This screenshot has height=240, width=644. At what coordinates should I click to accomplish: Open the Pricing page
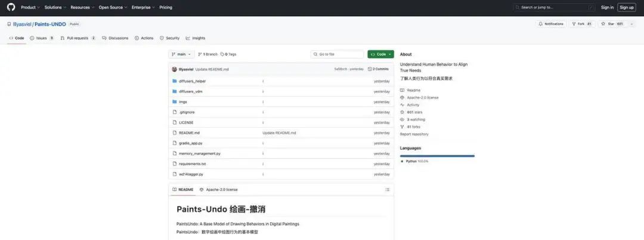[x=166, y=7]
